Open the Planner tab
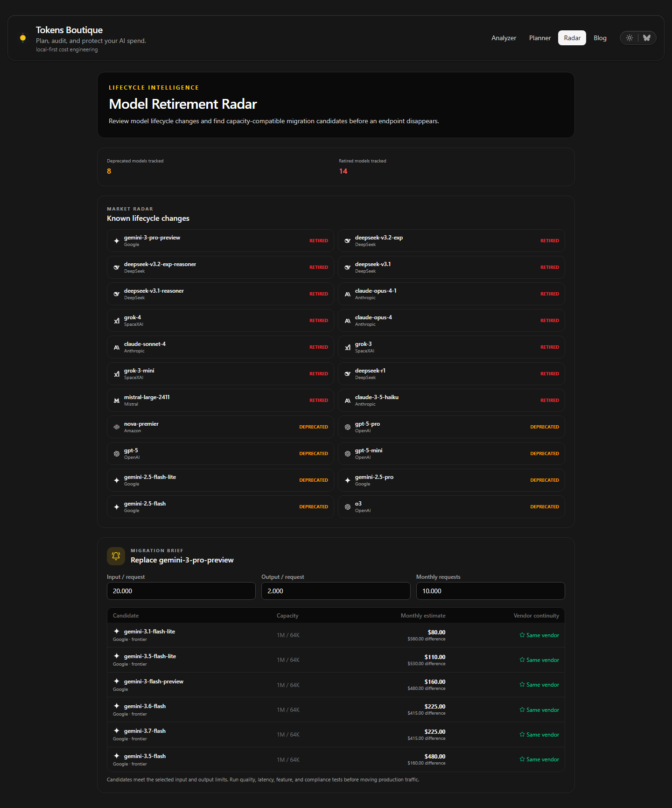The width and height of the screenshot is (672, 808). click(x=540, y=38)
